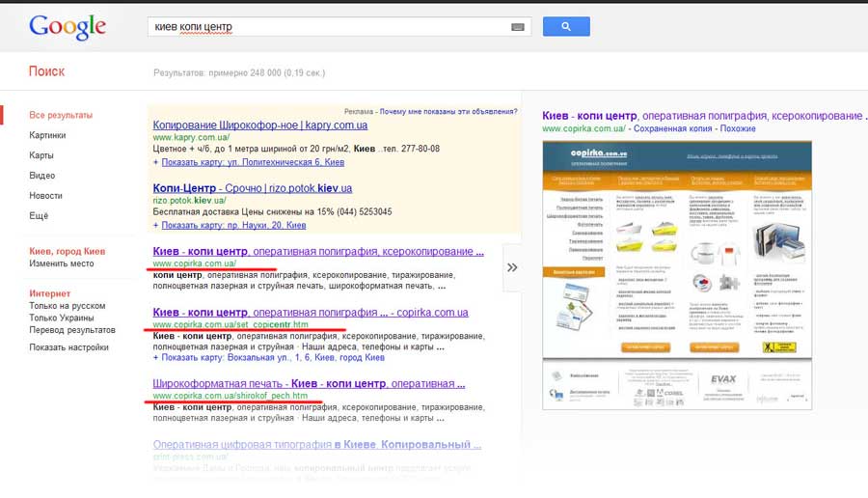Expand the Ещё menu option
This screenshot has height=498, width=868.
(x=39, y=215)
